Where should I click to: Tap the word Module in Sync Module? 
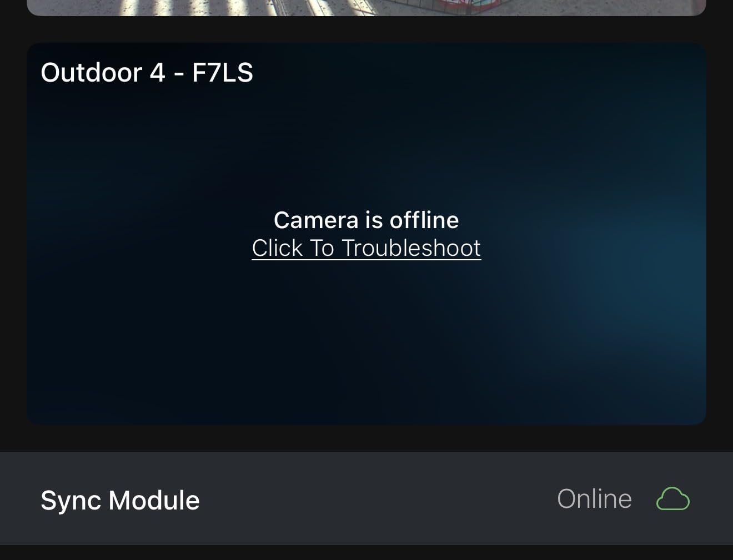[x=154, y=500]
